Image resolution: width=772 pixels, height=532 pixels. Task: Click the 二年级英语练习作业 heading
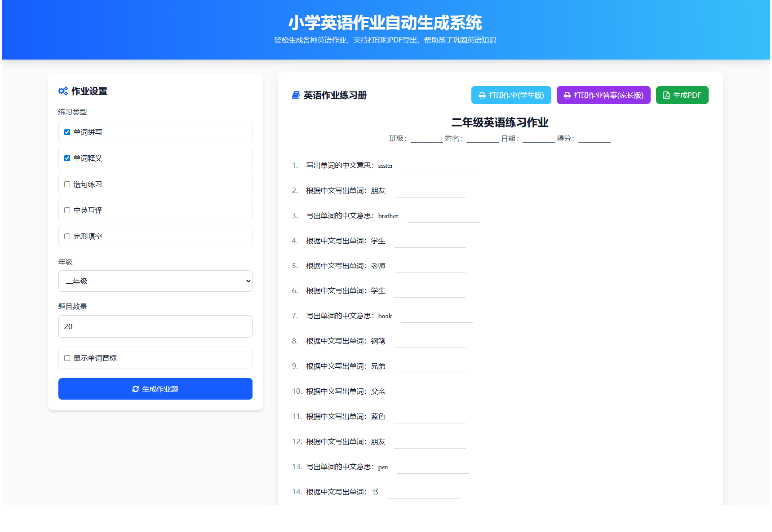500,122
